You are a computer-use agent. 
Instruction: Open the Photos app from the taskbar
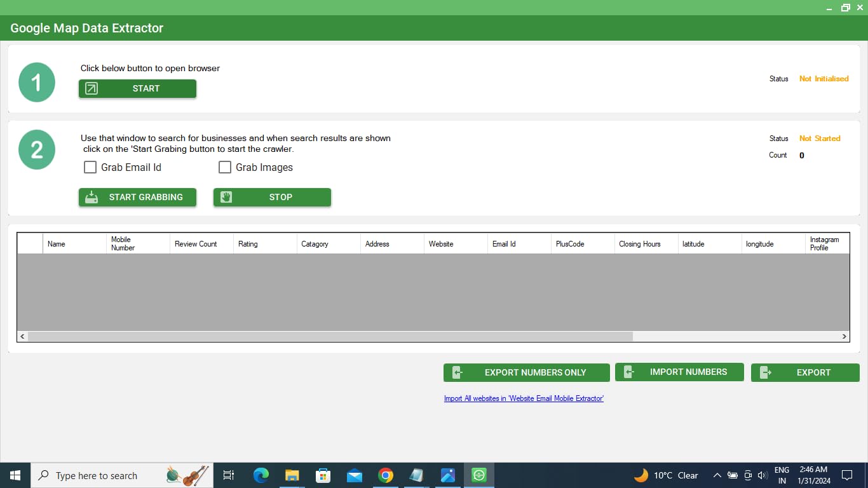coord(447,475)
